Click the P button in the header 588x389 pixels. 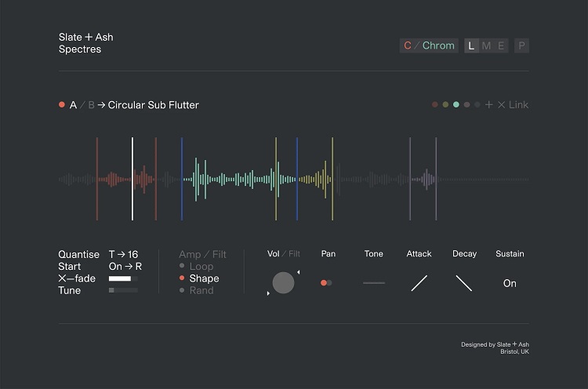[522, 45]
